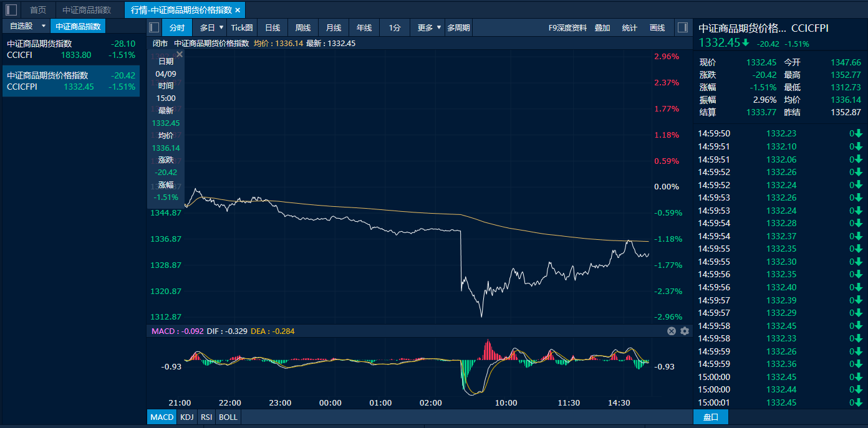Select the 中证商品期货价格指数 CCICFPI row
The image size is (868, 428).
click(71, 81)
